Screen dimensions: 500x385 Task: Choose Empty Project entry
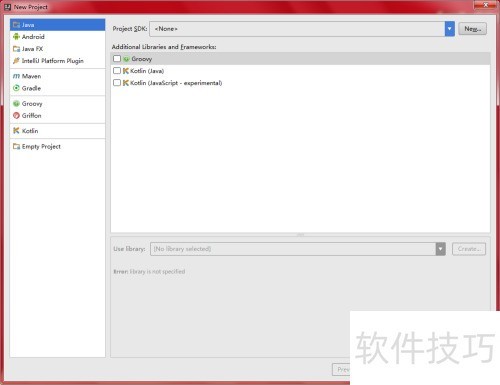click(58, 146)
